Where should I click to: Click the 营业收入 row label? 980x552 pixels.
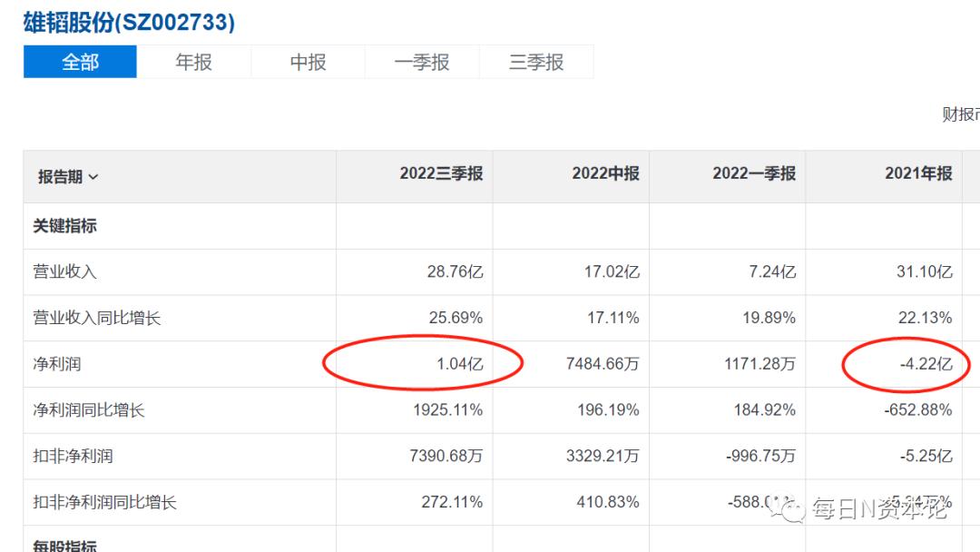pos(64,272)
